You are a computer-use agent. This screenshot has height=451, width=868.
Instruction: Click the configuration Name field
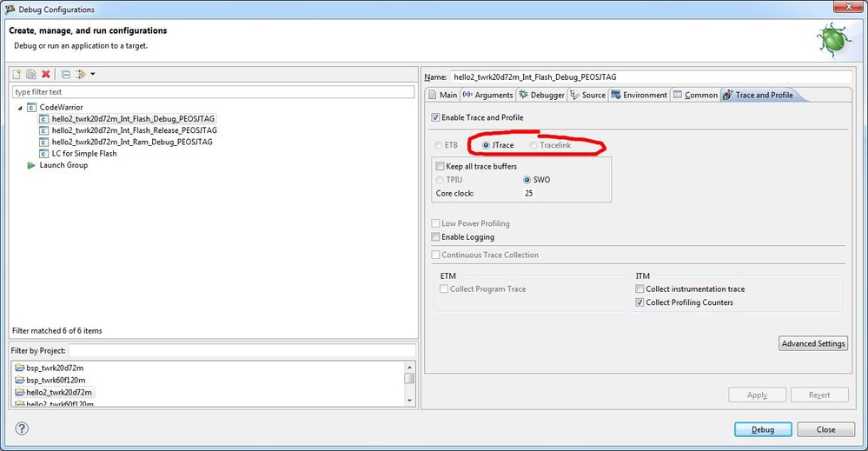point(651,77)
